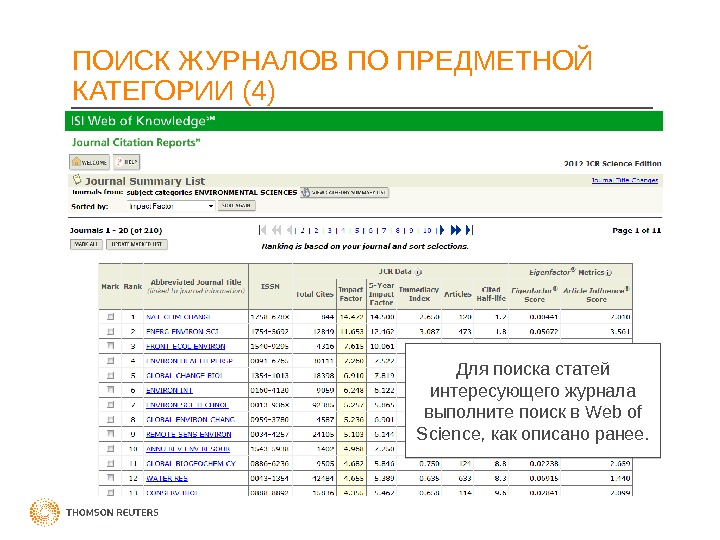
Task: Click the 5-Year Impact Factor column header
Action: (381, 294)
